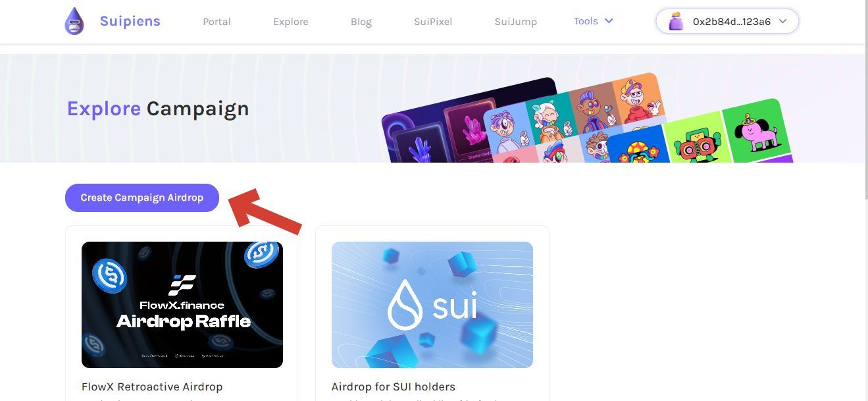
Task: Click the Create Campaign Airdrop button
Action: 142,198
